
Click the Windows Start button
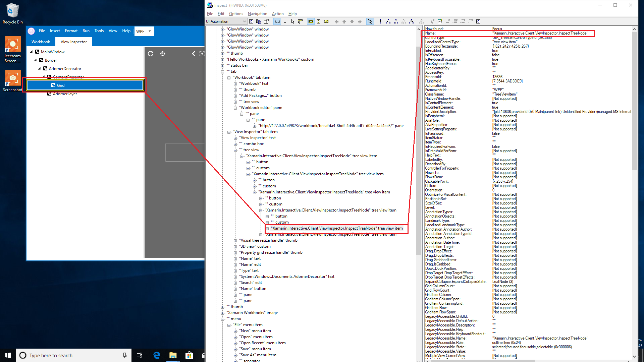pyautogui.click(x=7, y=355)
